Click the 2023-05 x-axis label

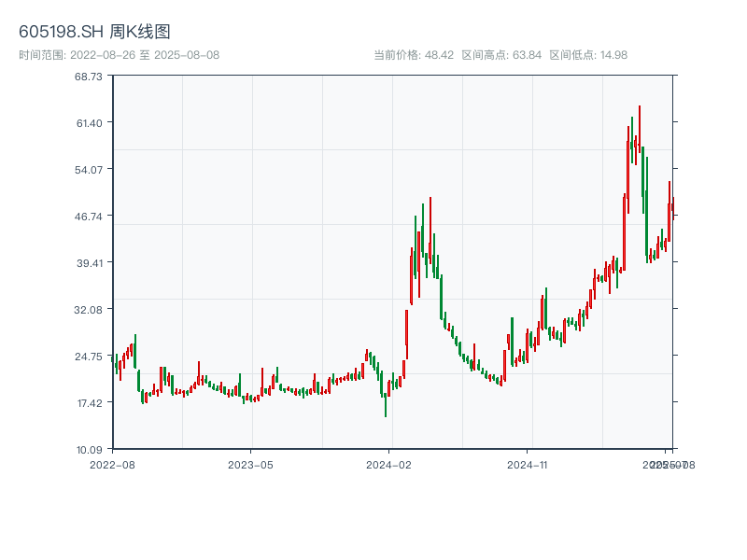(x=250, y=465)
